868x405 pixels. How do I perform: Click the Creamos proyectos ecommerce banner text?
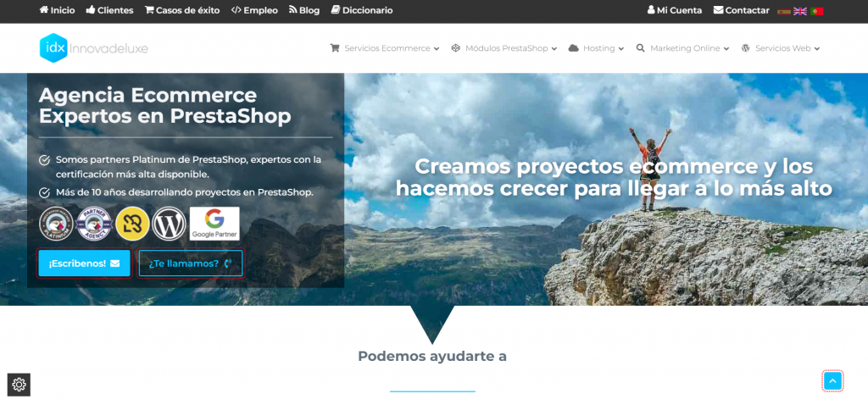[x=614, y=177]
